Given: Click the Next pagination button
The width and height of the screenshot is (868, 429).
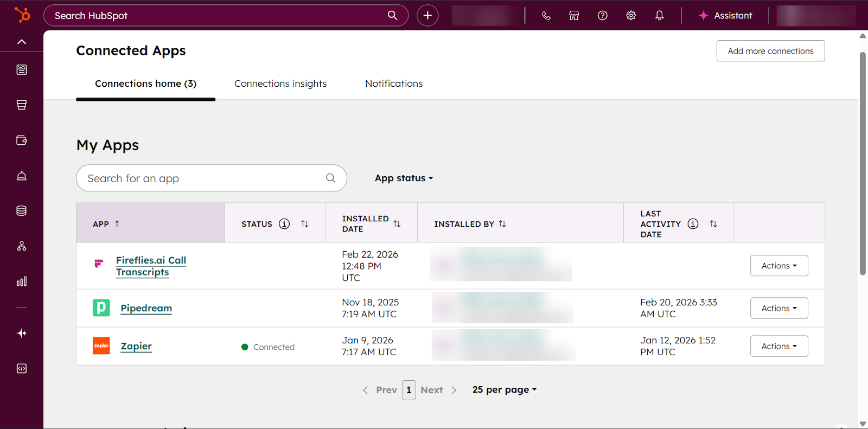Looking at the screenshot, I should (x=439, y=390).
